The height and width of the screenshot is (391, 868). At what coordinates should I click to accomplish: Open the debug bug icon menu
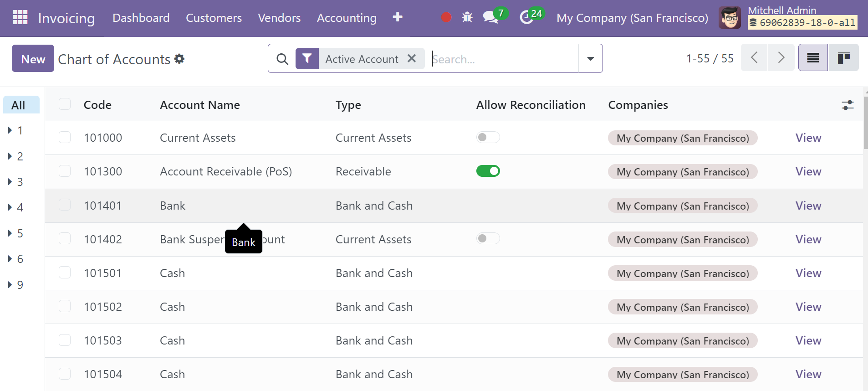point(467,17)
